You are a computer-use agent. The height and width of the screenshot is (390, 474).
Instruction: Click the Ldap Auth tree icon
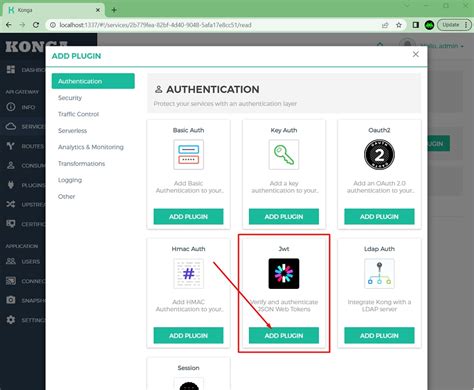click(x=379, y=274)
